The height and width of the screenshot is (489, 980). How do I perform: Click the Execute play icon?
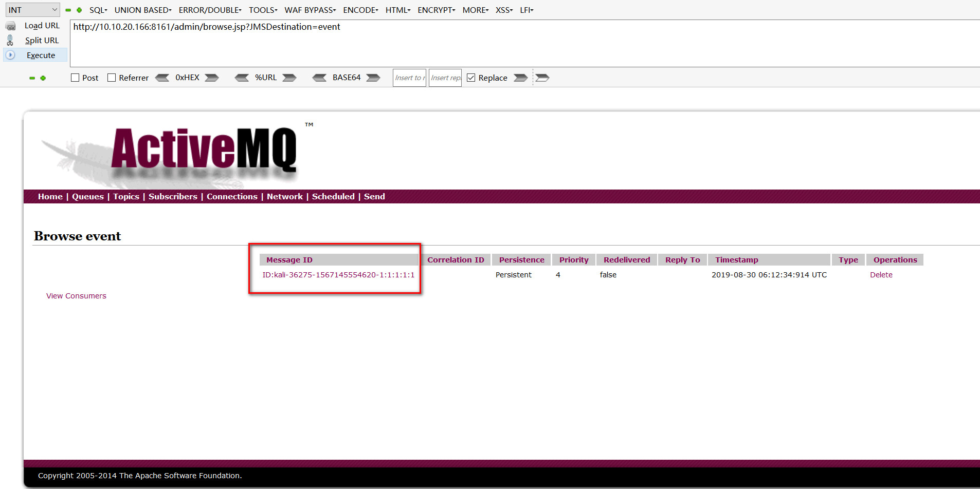[x=10, y=54]
